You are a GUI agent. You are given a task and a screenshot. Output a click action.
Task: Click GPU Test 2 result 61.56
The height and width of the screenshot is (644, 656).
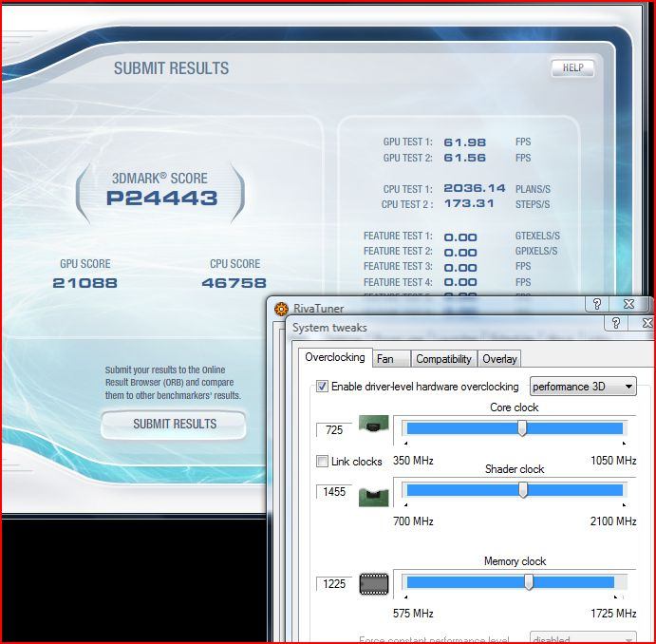465,158
